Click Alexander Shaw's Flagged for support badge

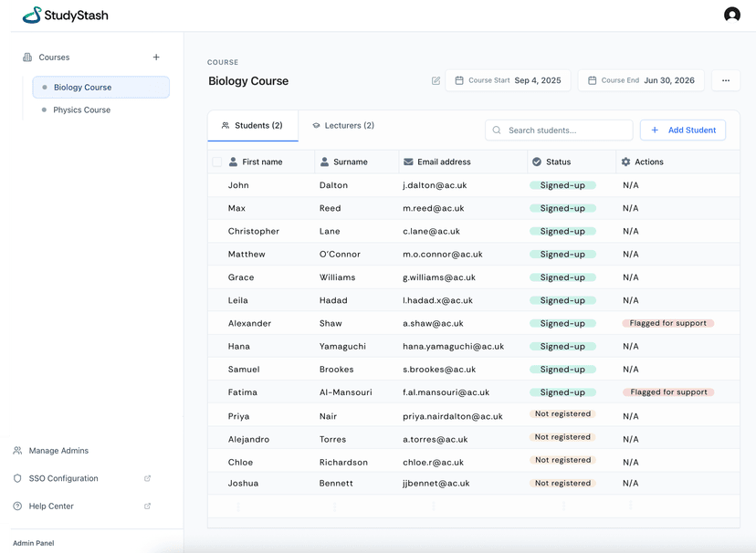point(668,323)
